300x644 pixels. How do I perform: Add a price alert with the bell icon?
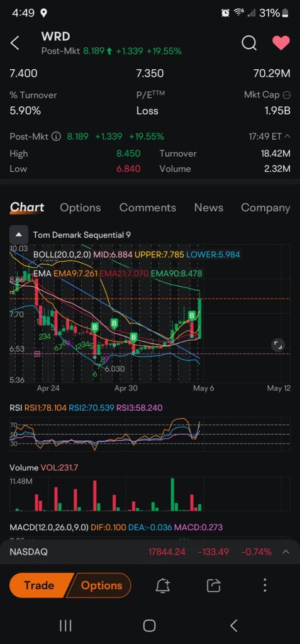163,586
